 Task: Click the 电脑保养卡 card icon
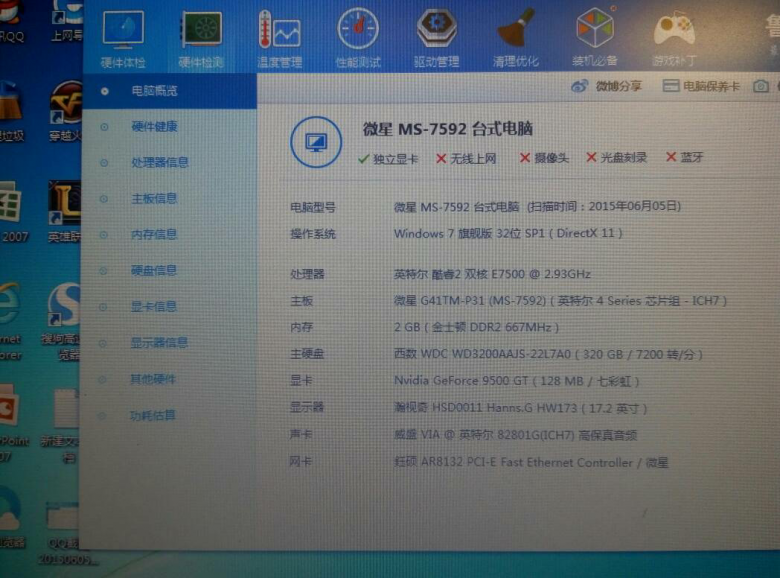[671, 86]
